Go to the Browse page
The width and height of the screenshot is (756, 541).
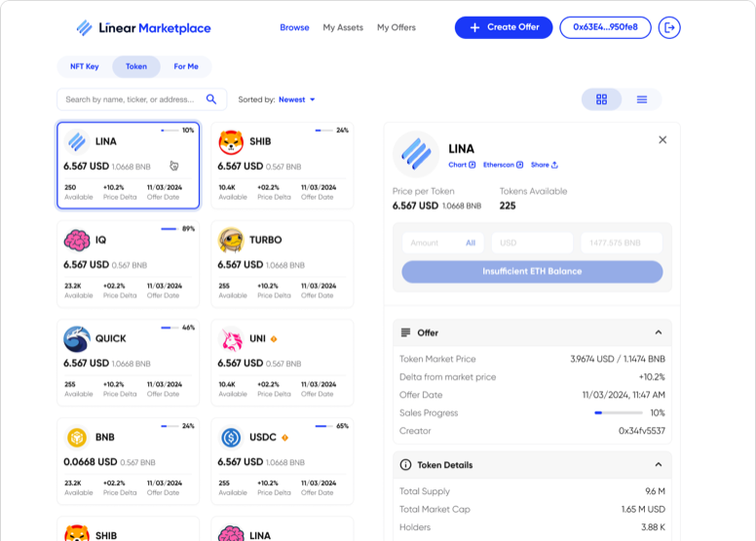click(x=294, y=27)
